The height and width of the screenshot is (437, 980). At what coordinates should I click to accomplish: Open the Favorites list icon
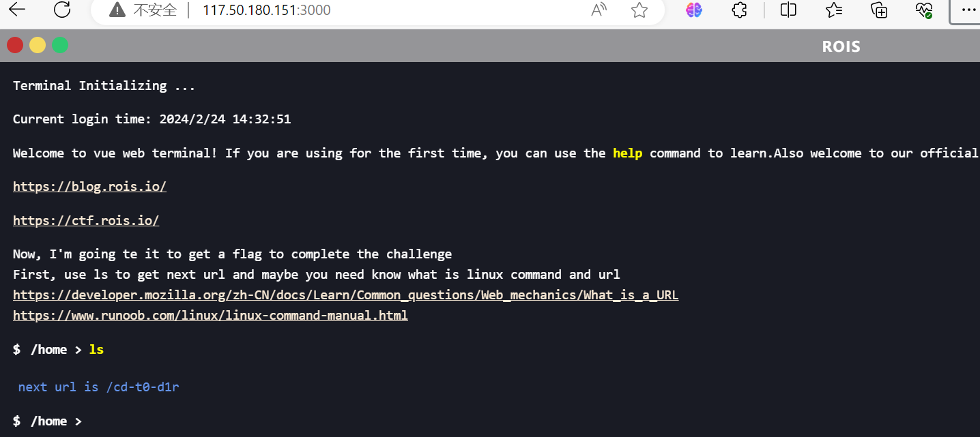pos(833,10)
